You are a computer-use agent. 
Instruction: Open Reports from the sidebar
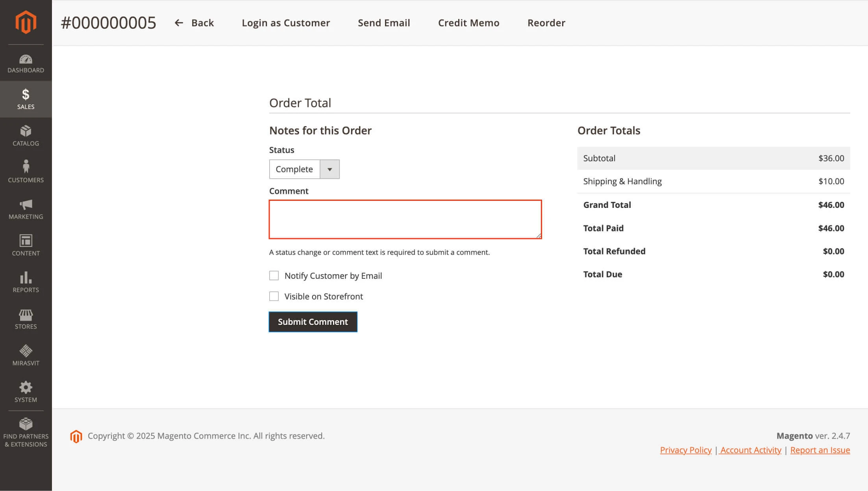26,281
